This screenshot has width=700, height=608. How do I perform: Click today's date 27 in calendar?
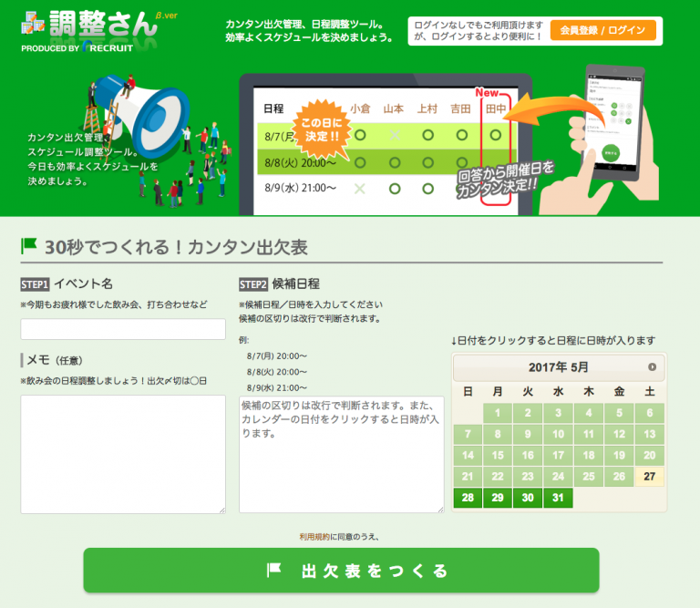pos(650,477)
